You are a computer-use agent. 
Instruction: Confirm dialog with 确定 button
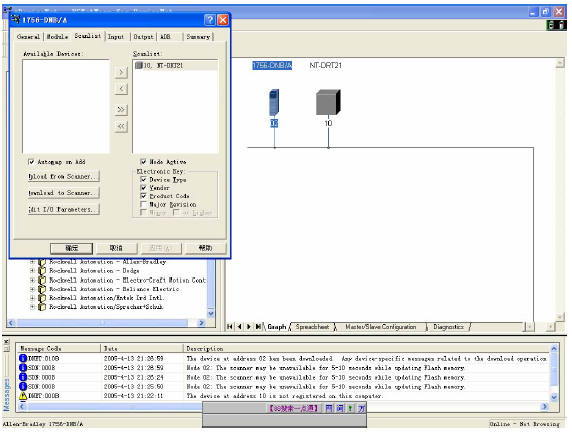pos(72,248)
